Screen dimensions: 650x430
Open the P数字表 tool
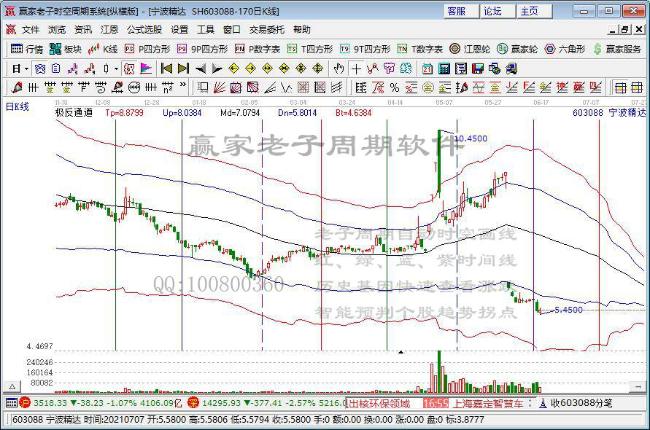point(257,49)
